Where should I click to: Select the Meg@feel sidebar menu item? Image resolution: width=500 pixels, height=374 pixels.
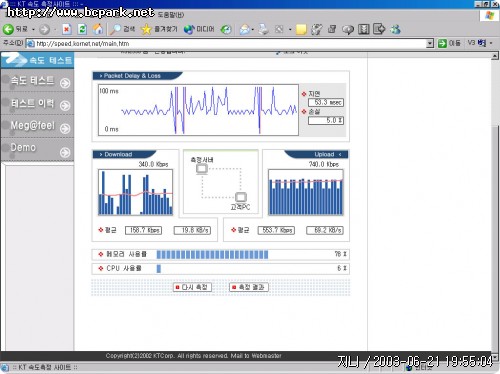pyautogui.click(x=37, y=126)
